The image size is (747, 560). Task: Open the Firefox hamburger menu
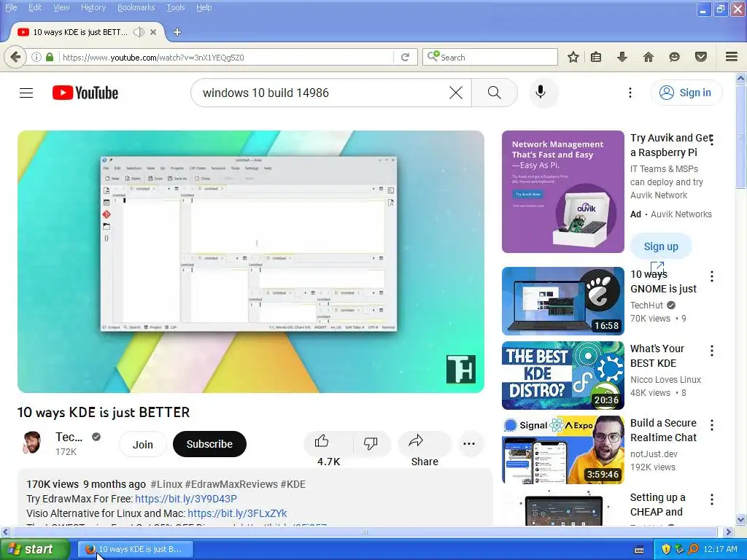coord(732,57)
